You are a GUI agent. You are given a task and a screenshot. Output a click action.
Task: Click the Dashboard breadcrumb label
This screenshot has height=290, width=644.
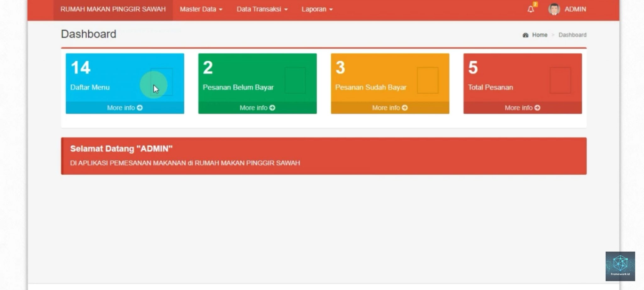click(x=572, y=35)
